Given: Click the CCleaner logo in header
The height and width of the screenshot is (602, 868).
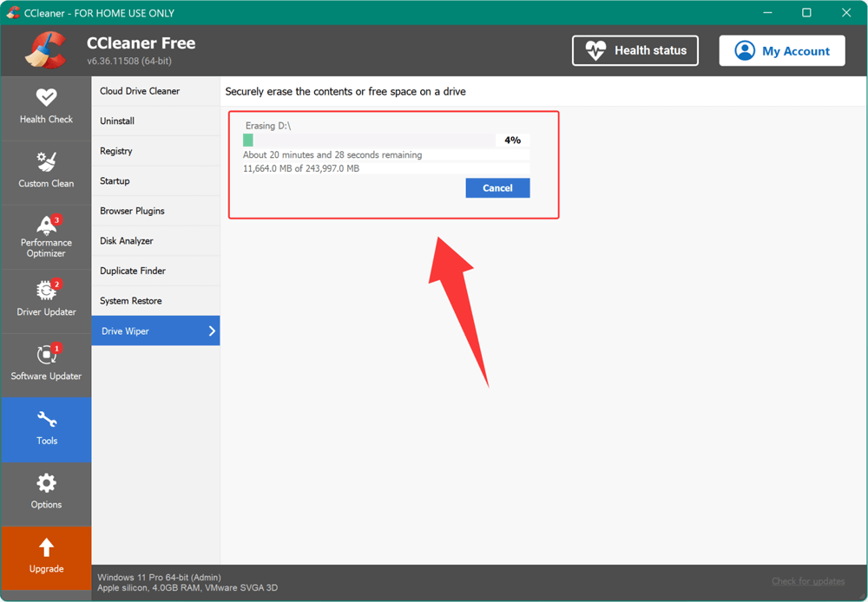Looking at the screenshot, I should pyautogui.click(x=46, y=50).
